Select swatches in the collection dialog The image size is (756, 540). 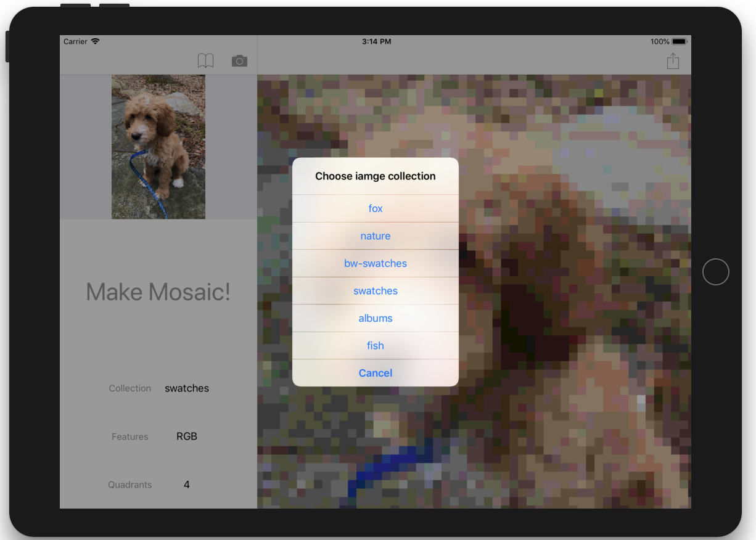(x=376, y=291)
